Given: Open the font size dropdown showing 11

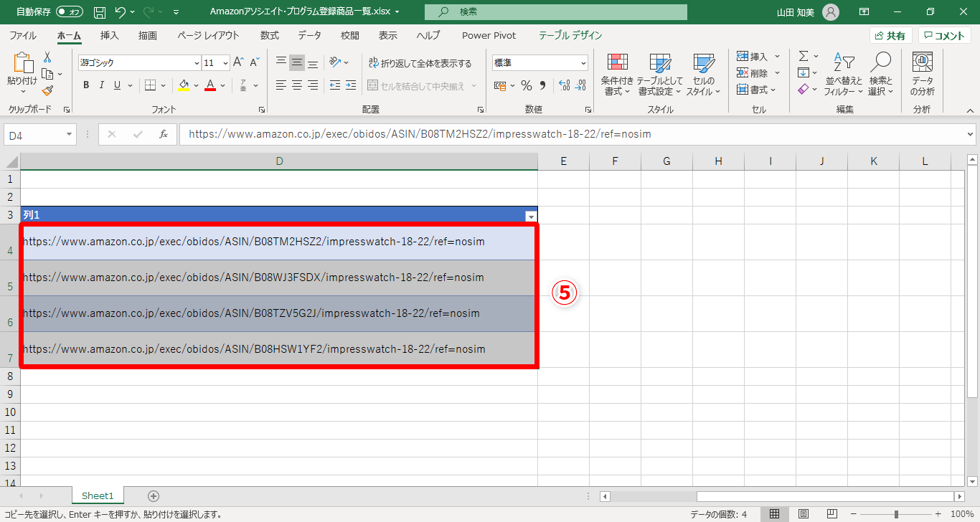Looking at the screenshot, I should pyautogui.click(x=225, y=63).
